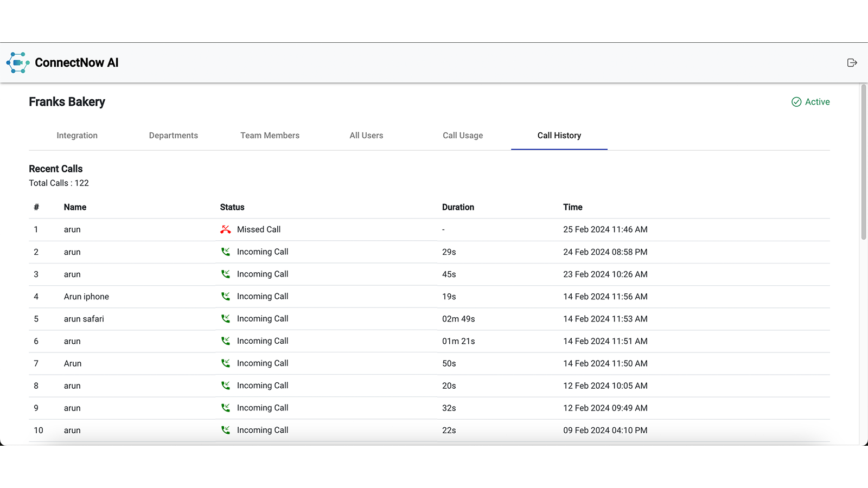Click the Duration column header
Screen dimensions: 868x488
tap(458, 207)
